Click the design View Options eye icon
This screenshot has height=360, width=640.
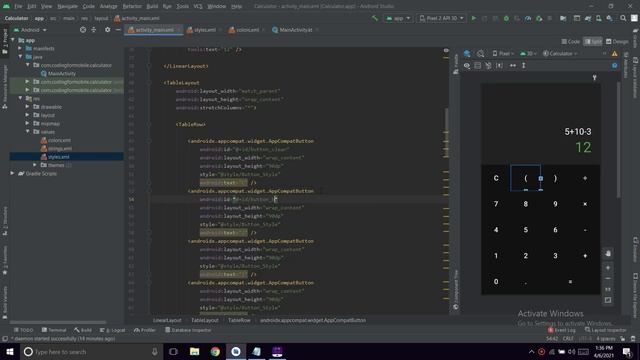[x=467, y=65]
